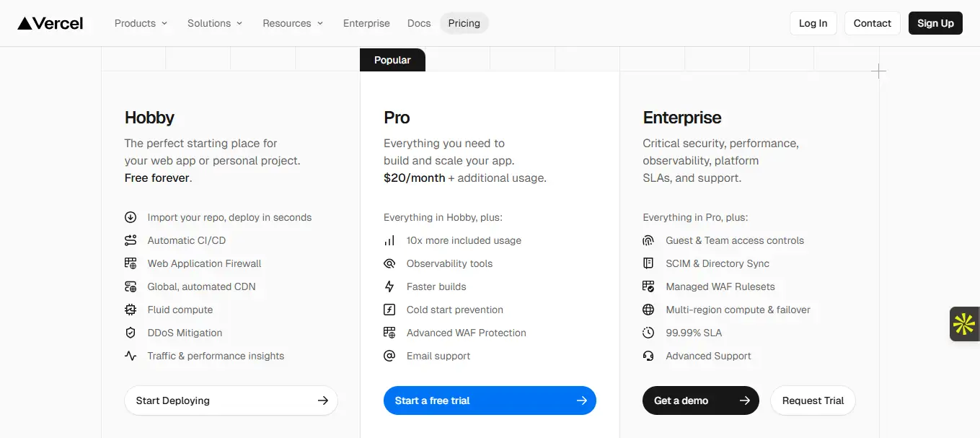Click the Import your repo download icon
The image size is (980, 438).
131,217
